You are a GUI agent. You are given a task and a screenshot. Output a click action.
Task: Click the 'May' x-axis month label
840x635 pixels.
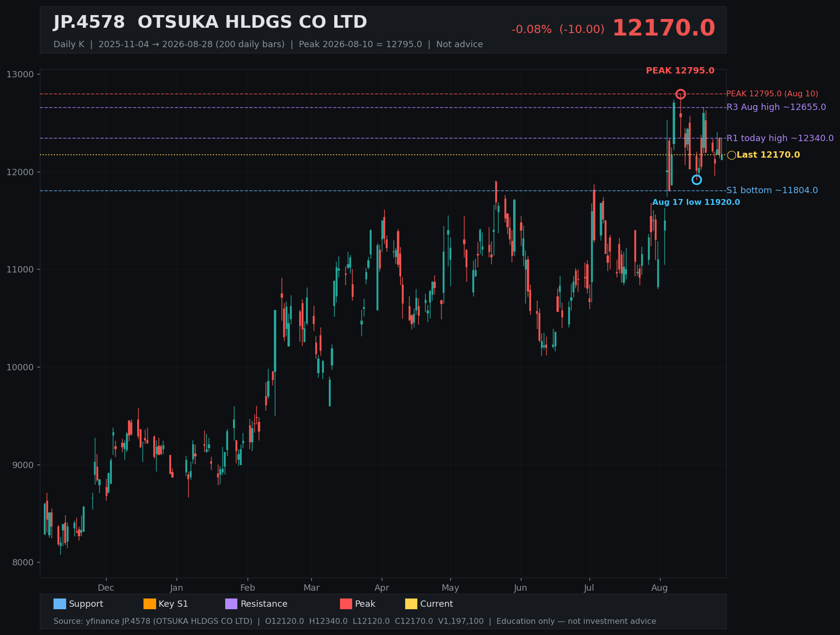pos(450,588)
